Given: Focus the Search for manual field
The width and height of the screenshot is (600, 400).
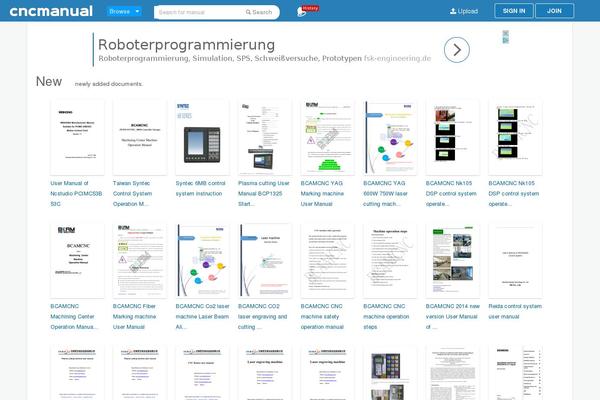Looking at the screenshot, I should click(199, 12).
